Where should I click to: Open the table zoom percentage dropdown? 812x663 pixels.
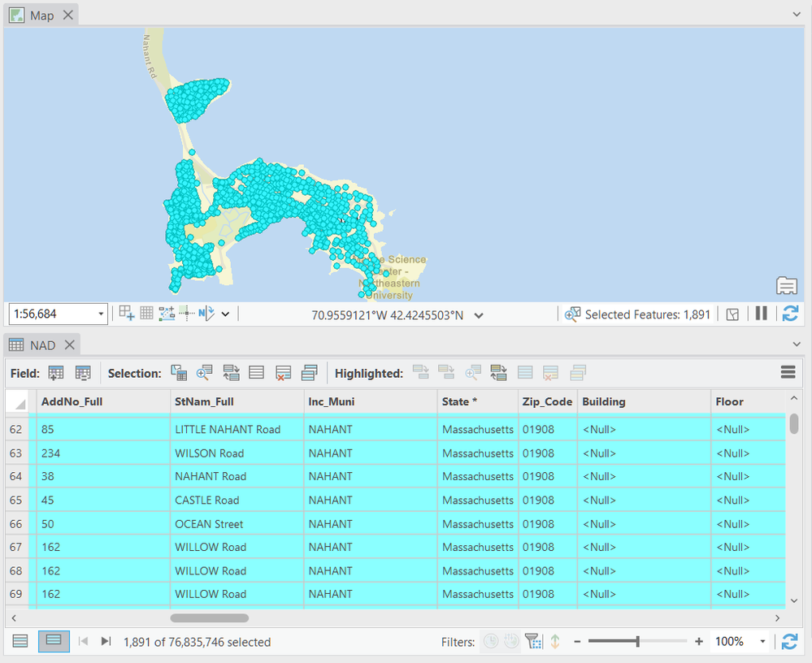click(762, 642)
